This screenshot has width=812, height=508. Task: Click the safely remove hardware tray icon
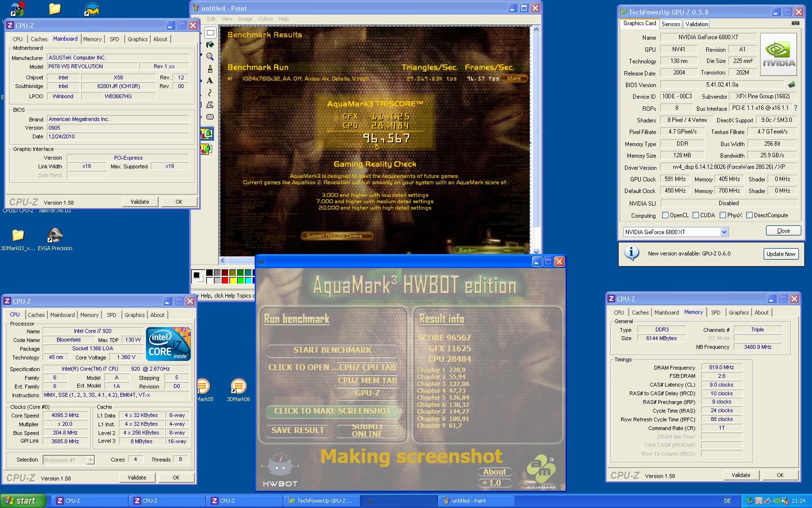coord(750,501)
